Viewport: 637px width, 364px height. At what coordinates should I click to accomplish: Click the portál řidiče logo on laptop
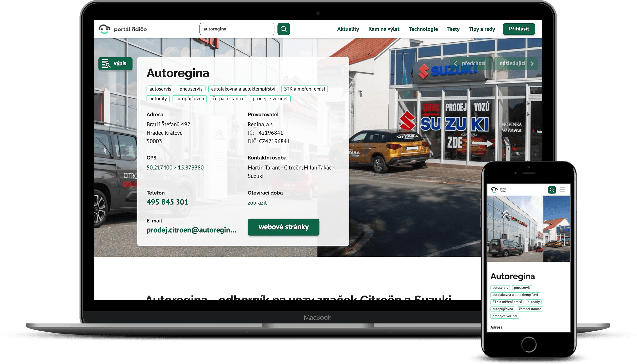coord(122,29)
